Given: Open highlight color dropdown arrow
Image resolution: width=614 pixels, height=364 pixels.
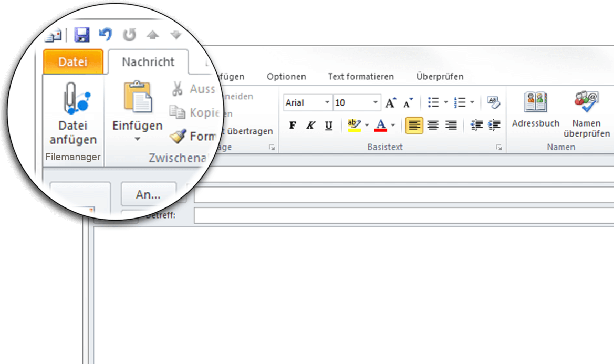Looking at the screenshot, I should 367,125.
